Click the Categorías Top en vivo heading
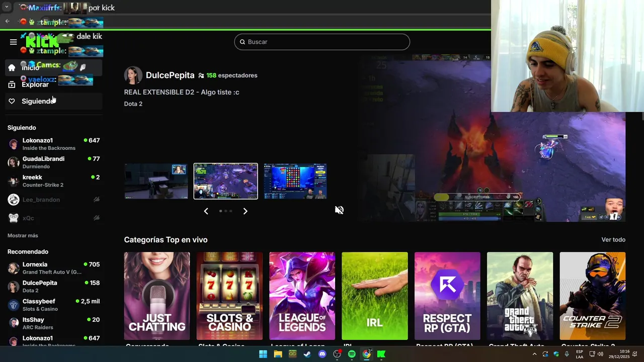This screenshot has height=362, width=644. click(166, 240)
